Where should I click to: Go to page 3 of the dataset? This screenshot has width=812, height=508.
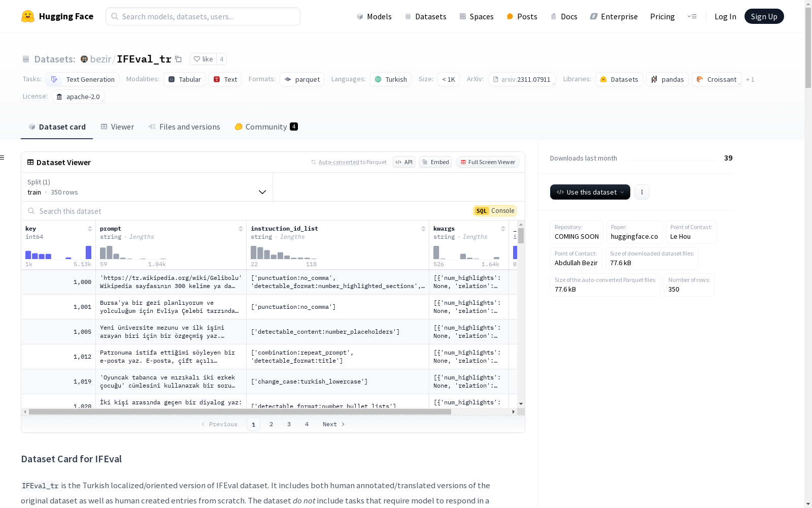click(x=289, y=424)
